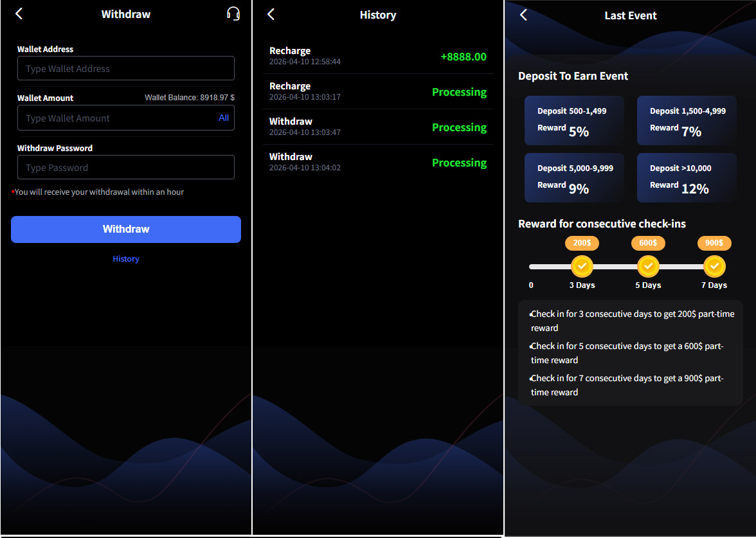Screen dimensions: 756x538
Task: Go back from the Withdraw screen
Action: pyautogui.click(x=19, y=13)
